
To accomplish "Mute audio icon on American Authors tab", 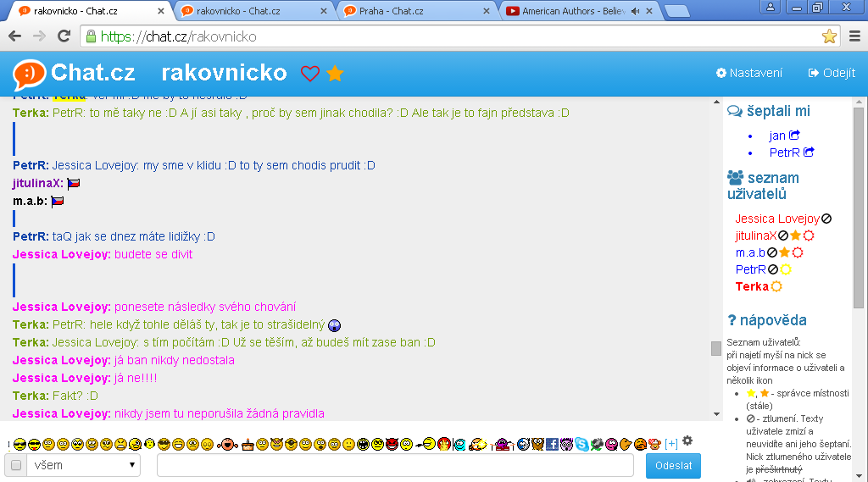I will click(635, 11).
